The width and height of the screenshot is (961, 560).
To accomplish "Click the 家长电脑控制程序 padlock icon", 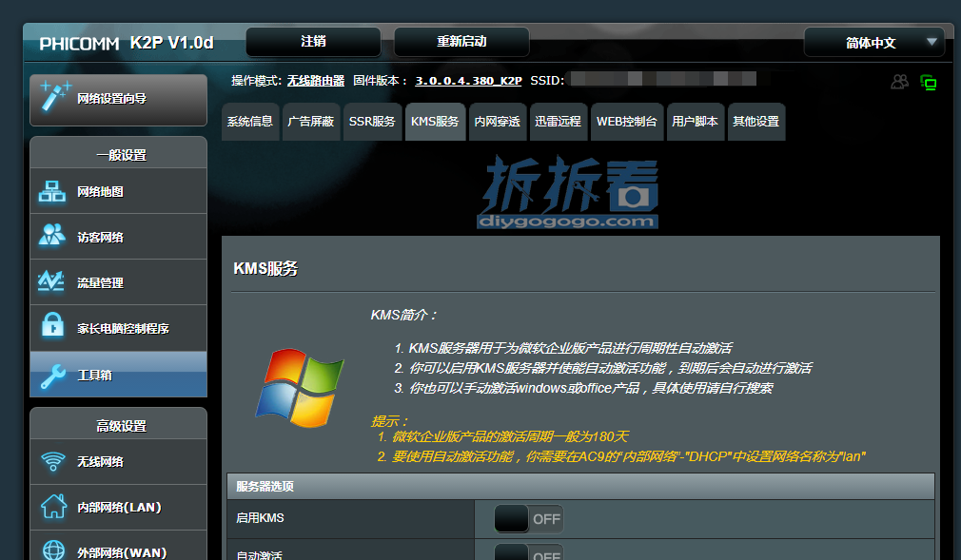I will coord(52,325).
